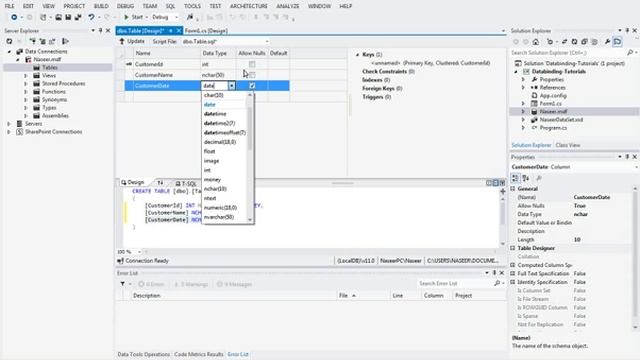Image resolution: width=640 pixels, height=360 pixels.
Task: Open the Data Tools Operations tab
Action: coord(144,354)
